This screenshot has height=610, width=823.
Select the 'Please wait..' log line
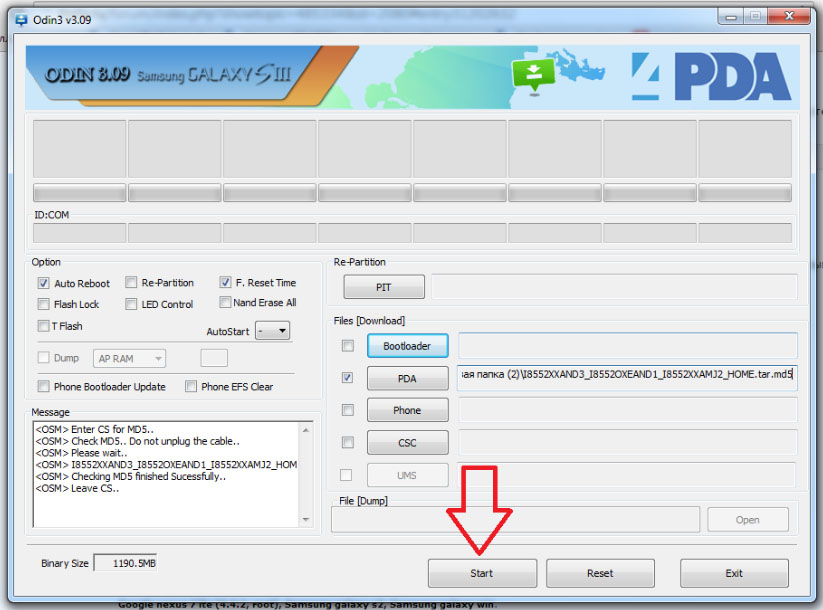[x=81, y=453]
